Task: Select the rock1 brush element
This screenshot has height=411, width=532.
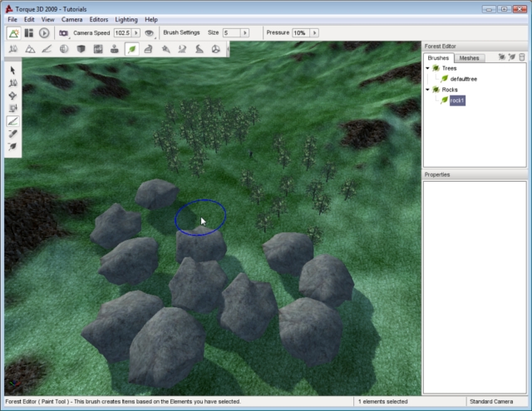Action: tap(457, 100)
